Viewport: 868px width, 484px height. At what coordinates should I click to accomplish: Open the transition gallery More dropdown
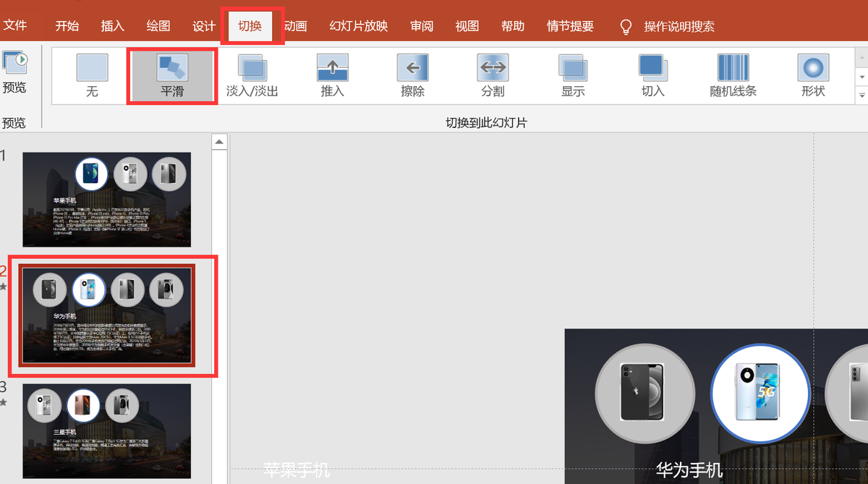tap(861, 95)
